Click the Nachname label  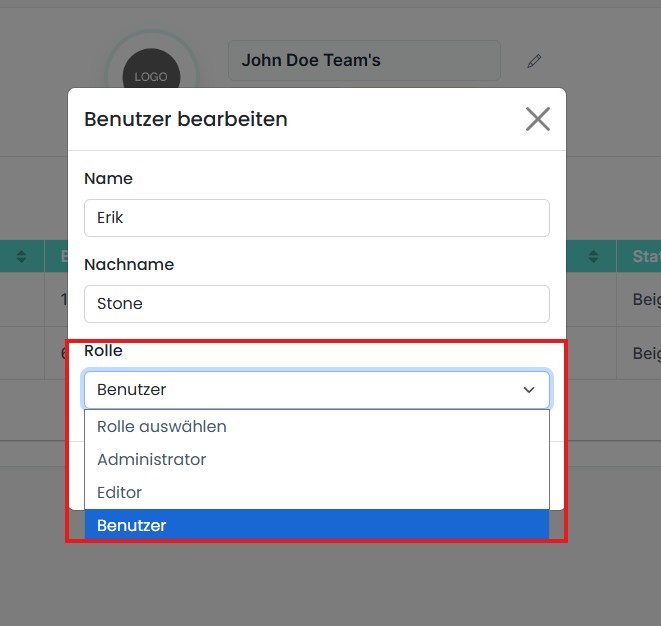pos(129,265)
